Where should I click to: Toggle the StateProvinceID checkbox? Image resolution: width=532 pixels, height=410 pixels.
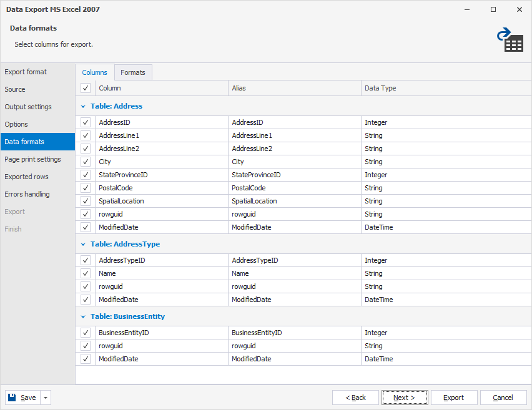pyautogui.click(x=86, y=175)
